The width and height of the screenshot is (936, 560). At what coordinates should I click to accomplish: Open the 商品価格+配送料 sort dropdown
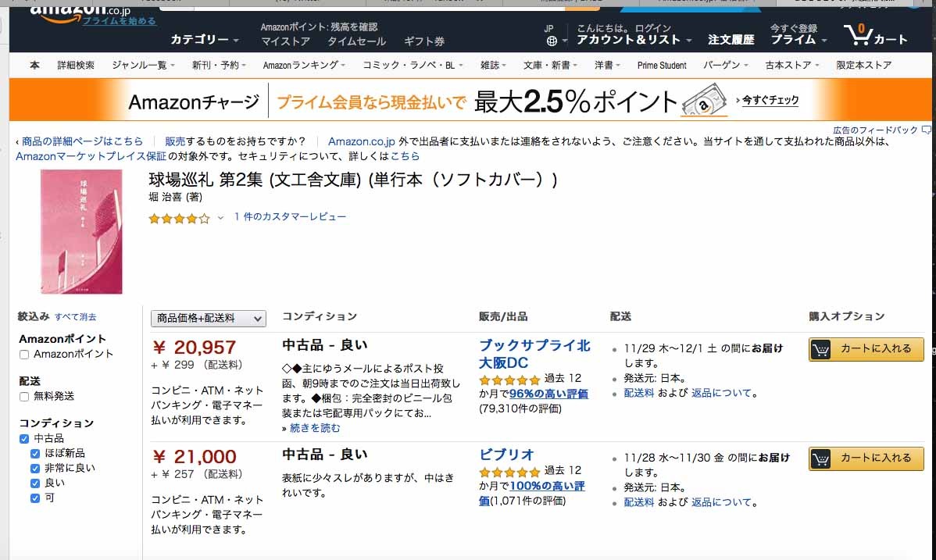(209, 318)
